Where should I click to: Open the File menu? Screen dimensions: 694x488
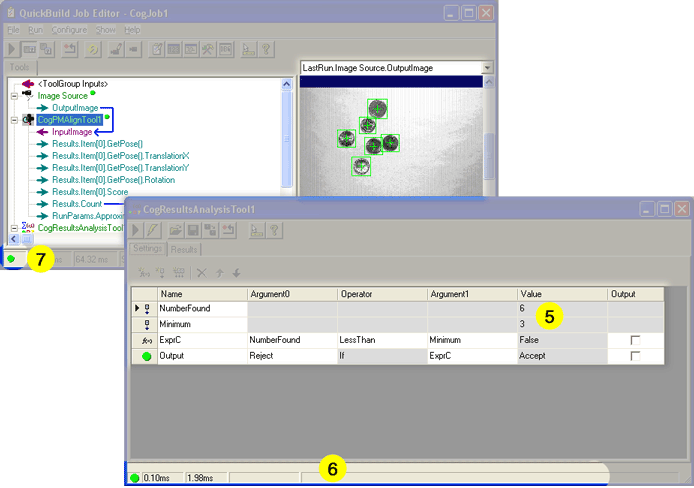(14, 30)
